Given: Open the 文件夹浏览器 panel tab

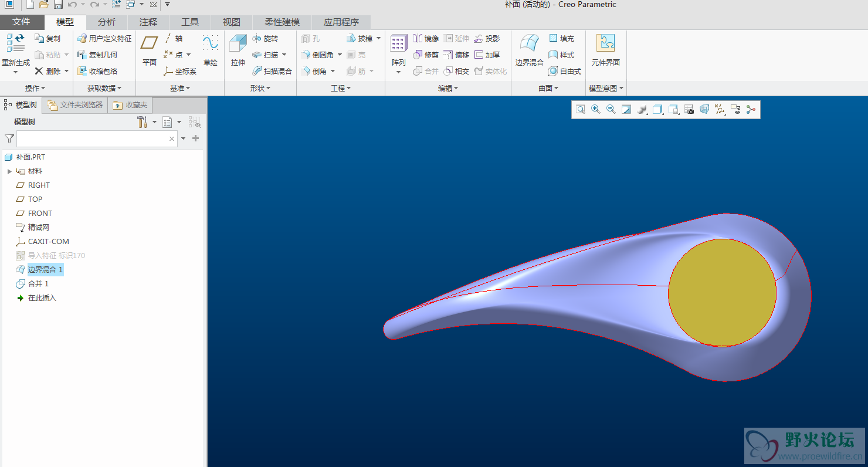Looking at the screenshot, I should pos(76,105).
